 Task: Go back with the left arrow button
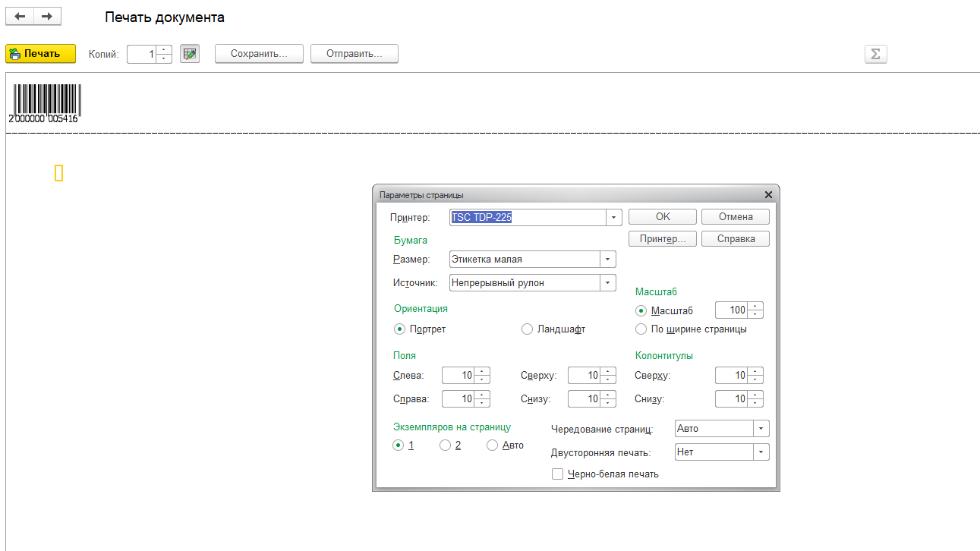point(20,16)
